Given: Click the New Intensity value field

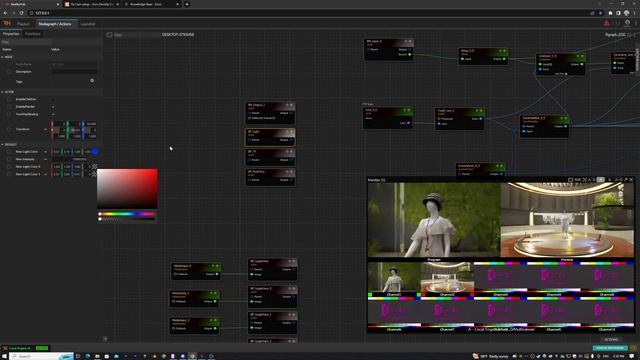Looking at the screenshot, I should pos(74,159).
